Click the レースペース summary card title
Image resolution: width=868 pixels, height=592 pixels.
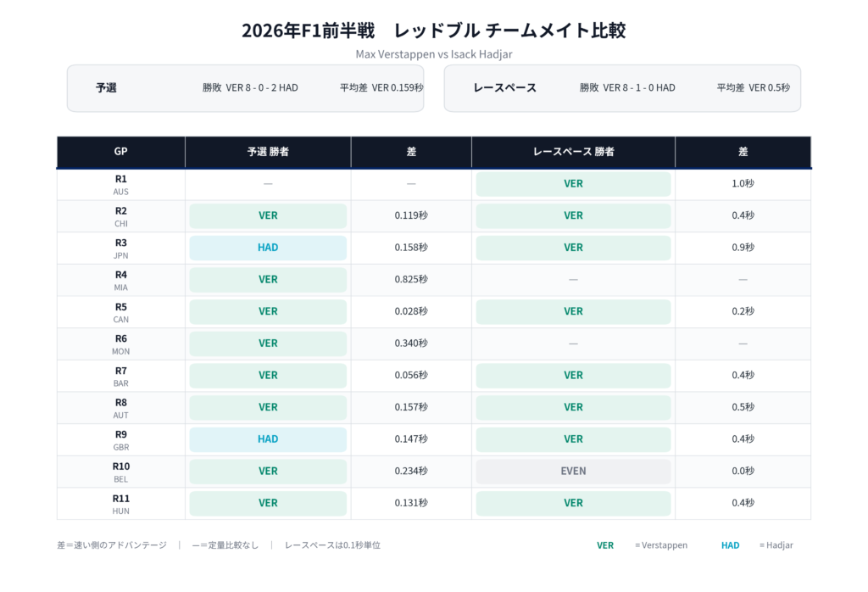click(505, 88)
